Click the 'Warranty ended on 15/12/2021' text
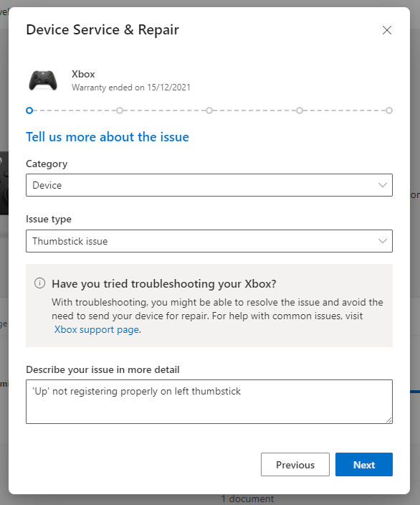420x505 pixels. (x=131, y=88)
